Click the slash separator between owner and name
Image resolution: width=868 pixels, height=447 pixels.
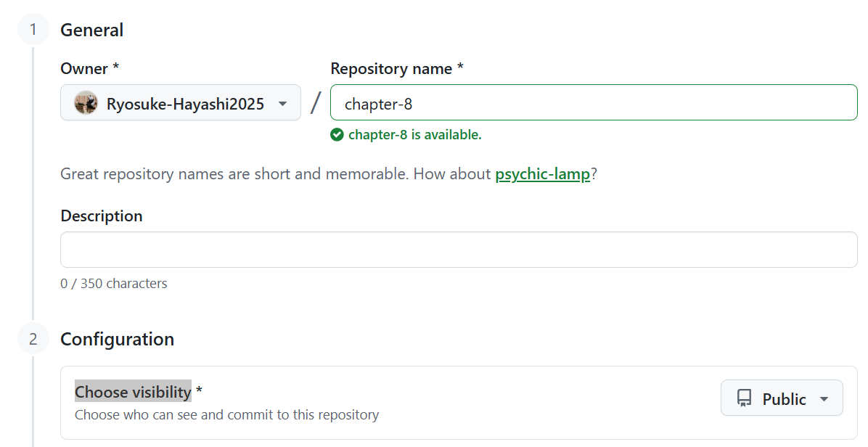315,103
